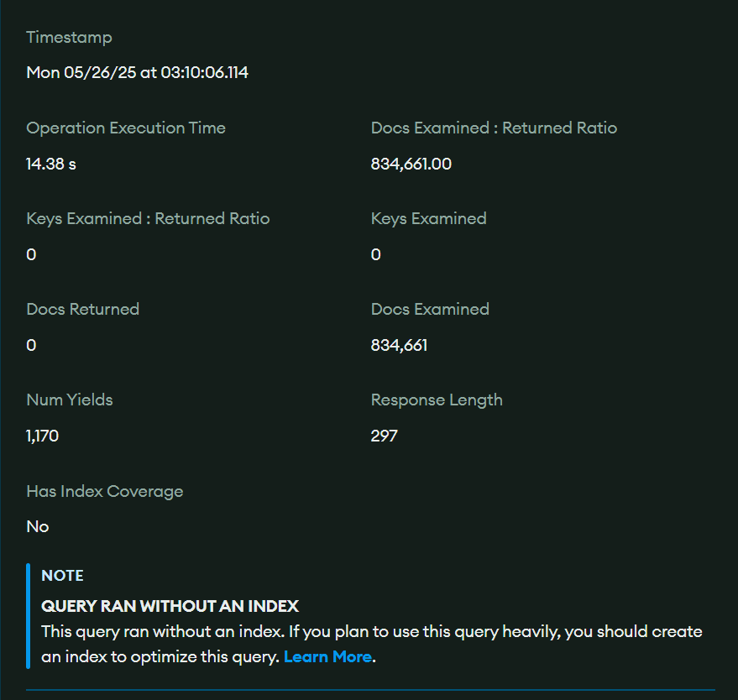Image resolution: width=738 pixels, height=700 pixels.
Task: Click the Response Length label
Action: coord(437,400)
